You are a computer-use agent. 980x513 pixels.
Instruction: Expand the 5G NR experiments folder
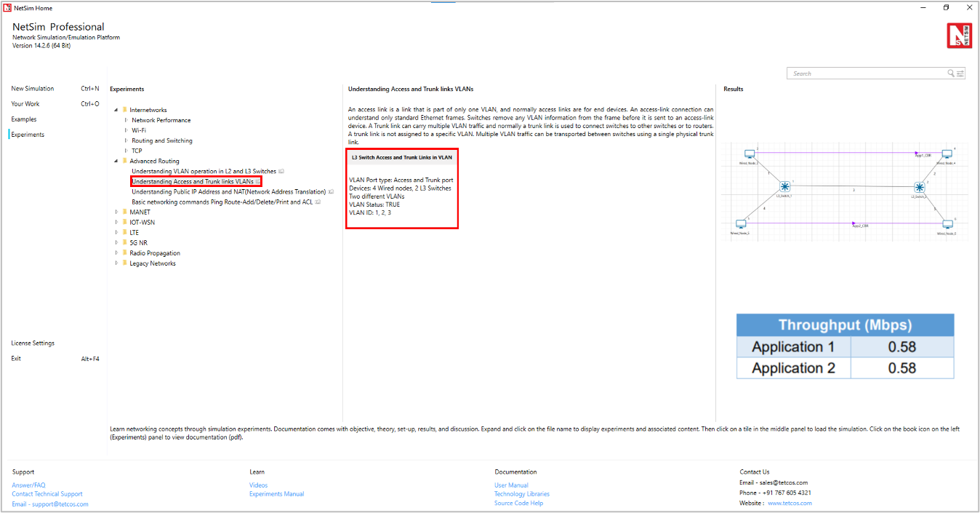[116, 243]
